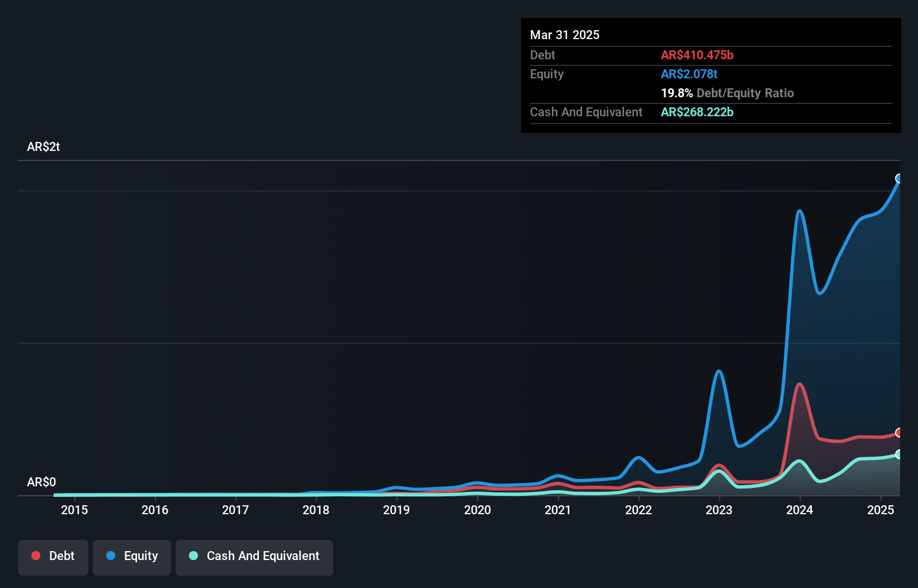This screenshot has height=588, width=918.
Task: Click the blue Equity legend dot
Action: click(111, 556)
